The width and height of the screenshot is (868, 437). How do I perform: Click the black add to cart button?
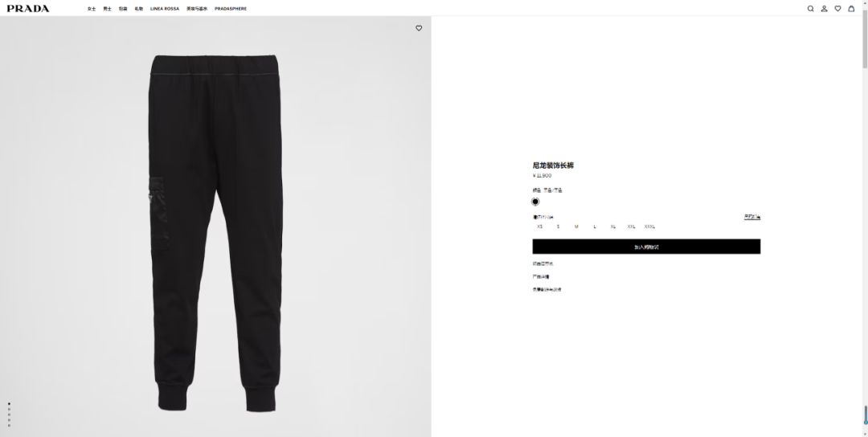coord(646,247)
